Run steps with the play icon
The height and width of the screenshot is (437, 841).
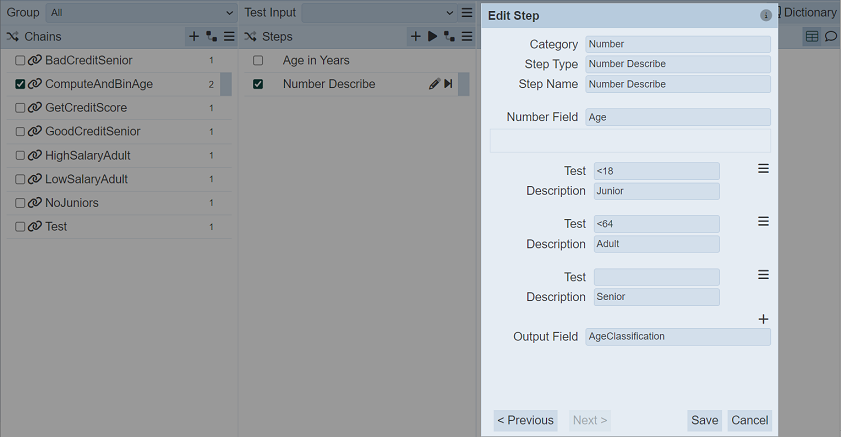432,36
